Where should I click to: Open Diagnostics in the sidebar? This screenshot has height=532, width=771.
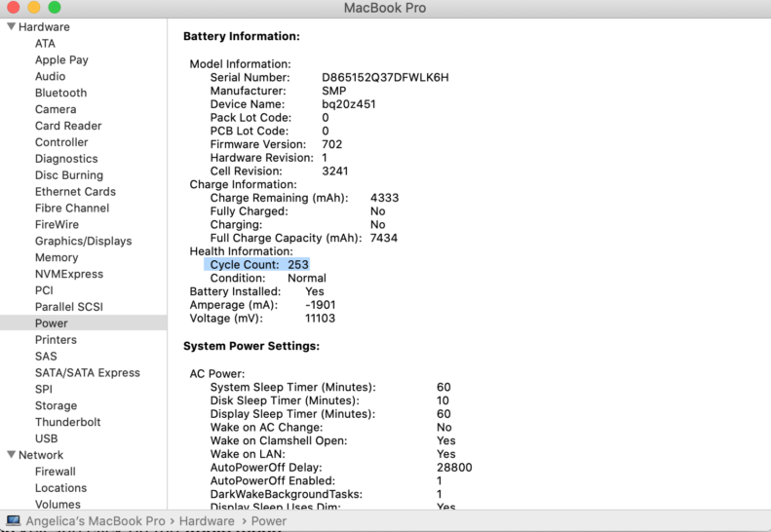66,159
